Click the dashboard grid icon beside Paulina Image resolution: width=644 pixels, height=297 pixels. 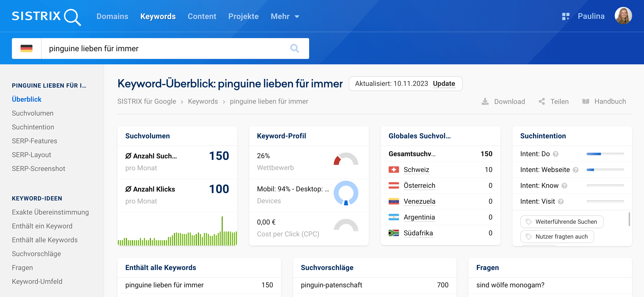[x=565, y=17]
